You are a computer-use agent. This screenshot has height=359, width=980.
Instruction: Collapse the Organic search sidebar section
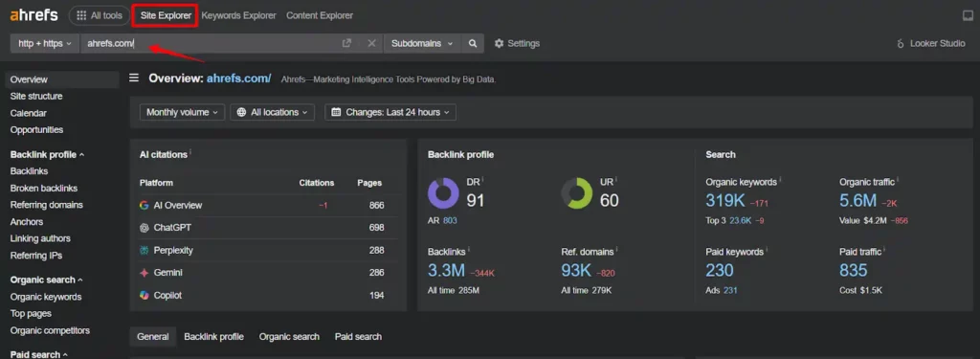pyautogui.click(x=46, y=280)
